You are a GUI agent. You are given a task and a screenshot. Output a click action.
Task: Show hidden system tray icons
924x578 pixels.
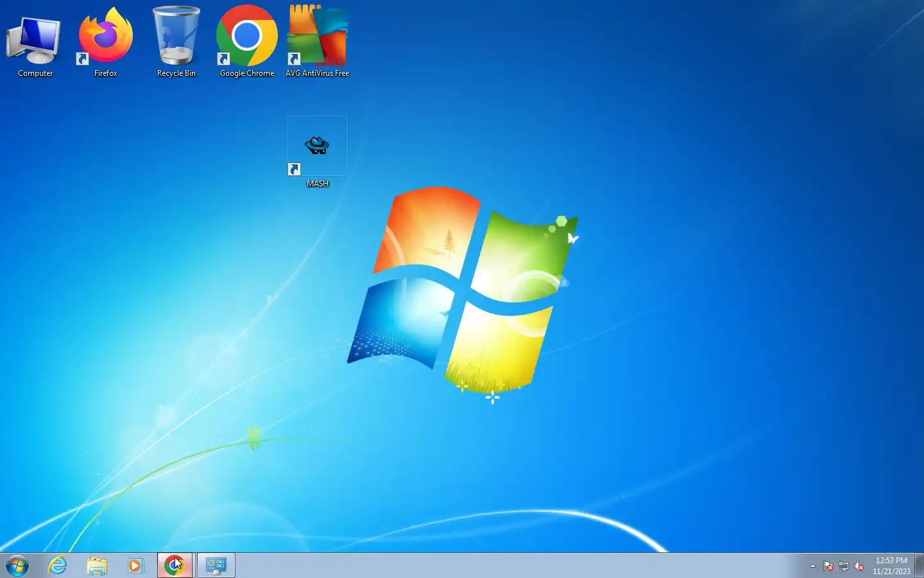812,566
